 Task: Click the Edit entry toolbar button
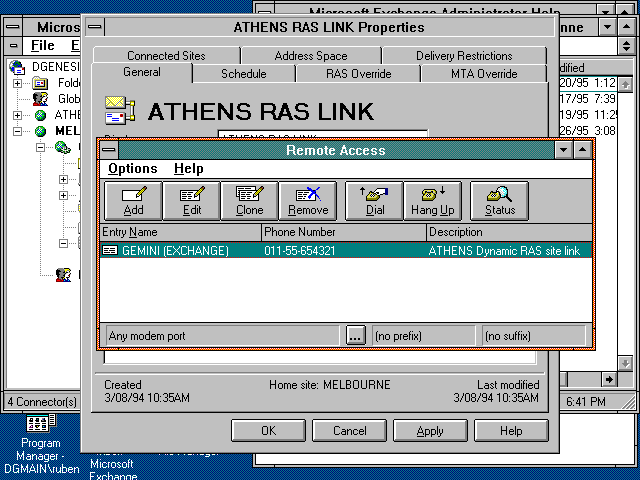click(x=192, y=201)
